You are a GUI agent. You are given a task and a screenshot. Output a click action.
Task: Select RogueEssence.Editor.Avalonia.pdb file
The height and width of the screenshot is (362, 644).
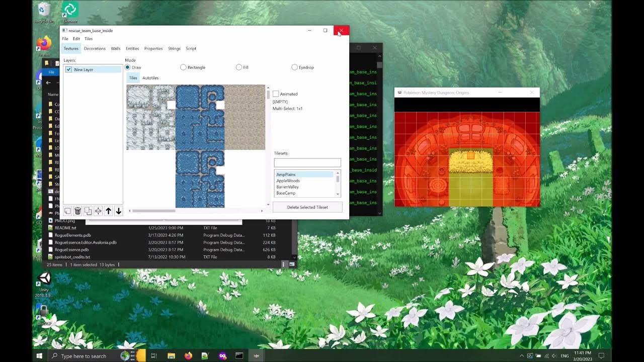click(x=86, y=242)
